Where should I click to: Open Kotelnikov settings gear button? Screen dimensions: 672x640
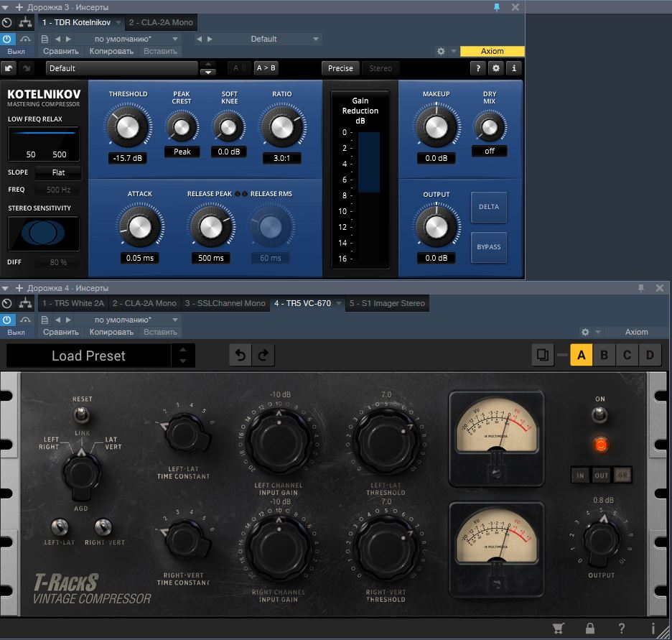pyautogui.click(x=496, y=68)
